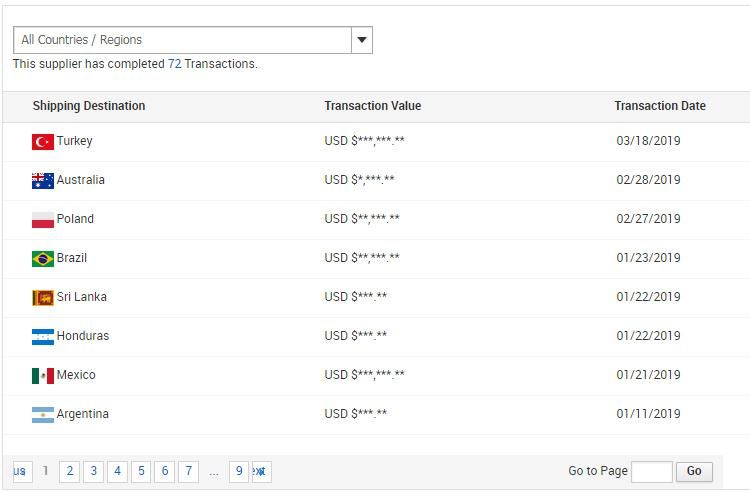750x492 pixels.
Task: Focus the Go to Page input field
Action: (x=652, y=472)
